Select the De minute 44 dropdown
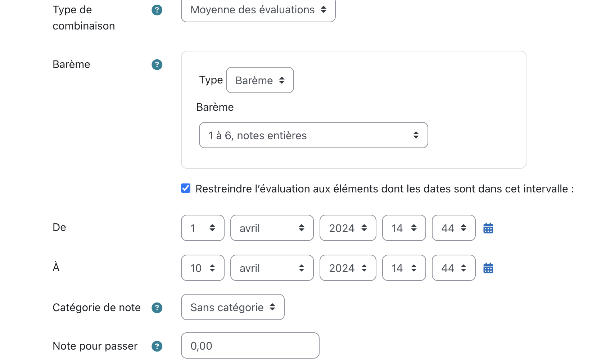 pyautogui.click(x=453, y=228)
